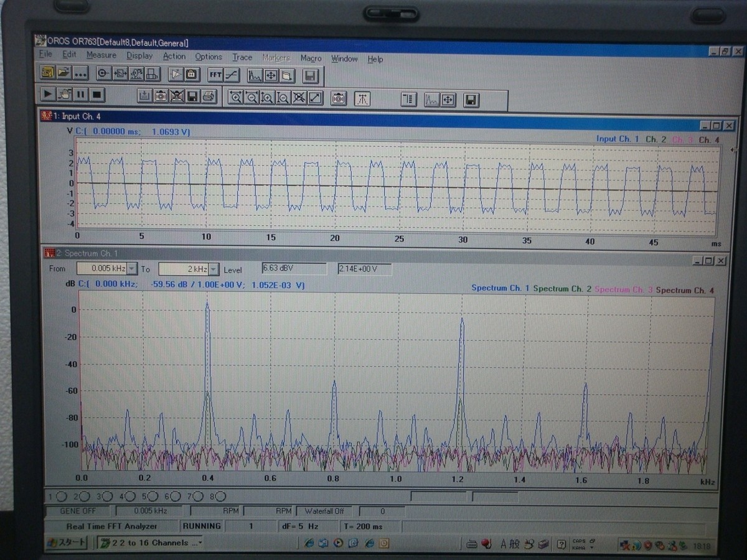Click the floppy disk save icon, top toolbar
Image resolution: width=747 pixels, height=560 pixels.
[311, 76]
